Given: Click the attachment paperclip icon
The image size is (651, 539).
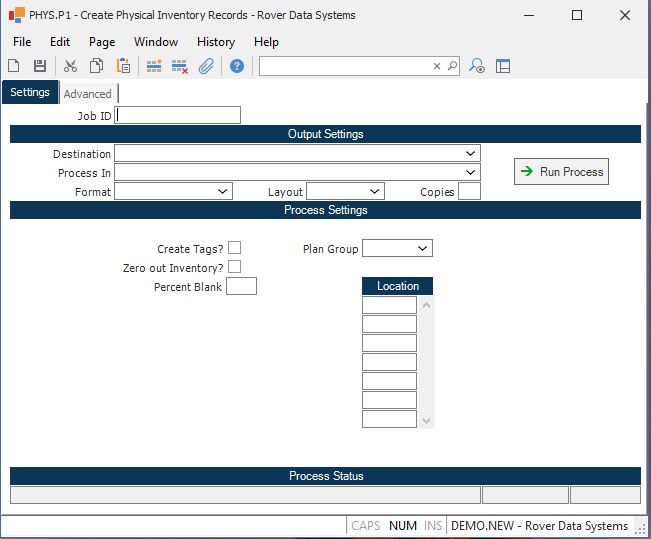Looking at the screenshot, I should [206, 66].
